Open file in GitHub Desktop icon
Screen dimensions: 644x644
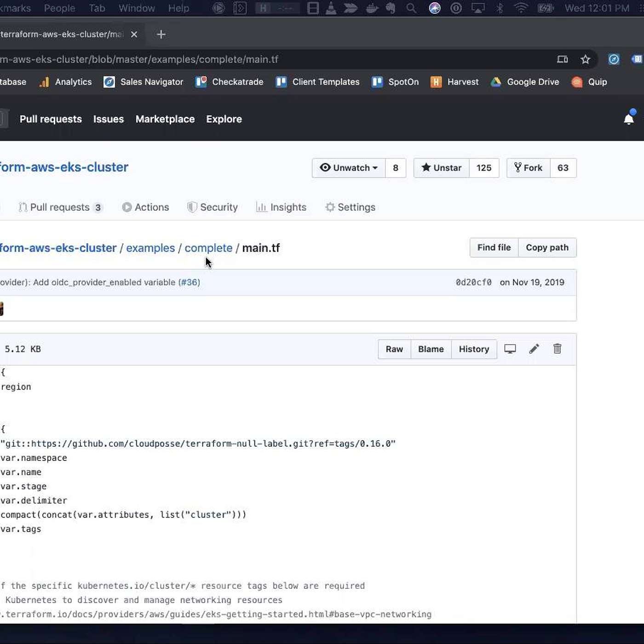click(510, 349)
